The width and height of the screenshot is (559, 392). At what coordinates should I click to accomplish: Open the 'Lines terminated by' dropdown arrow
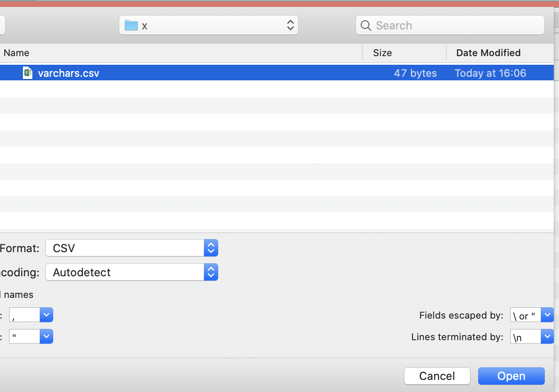click(547, 336)
